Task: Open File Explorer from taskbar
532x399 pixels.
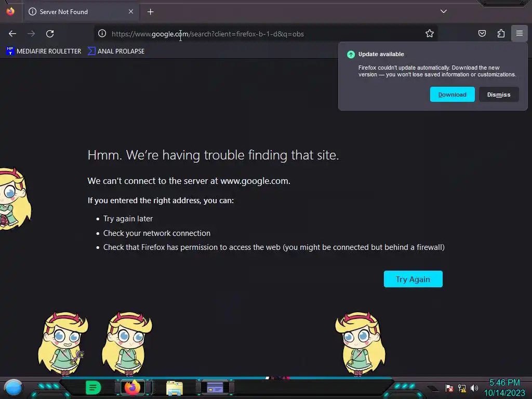Action: (x=175, y=388)
